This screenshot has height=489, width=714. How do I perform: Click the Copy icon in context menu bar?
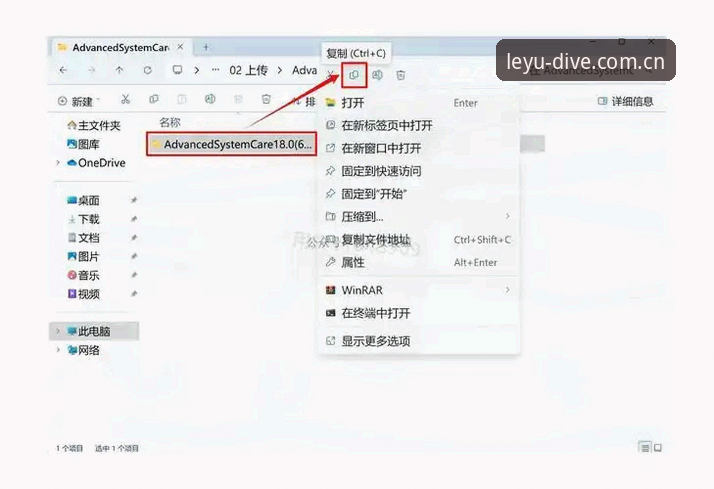354,75
